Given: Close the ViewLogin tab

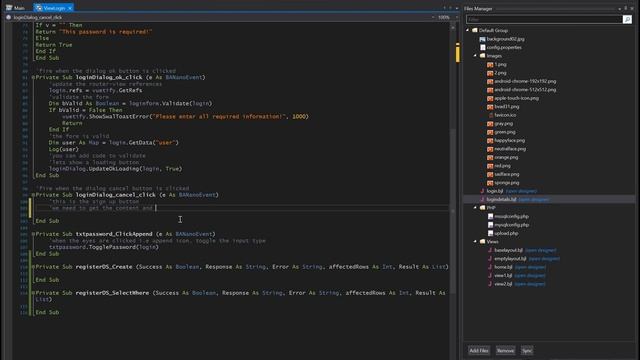Looking at the screenshot, I should click(x=70, y=8).
